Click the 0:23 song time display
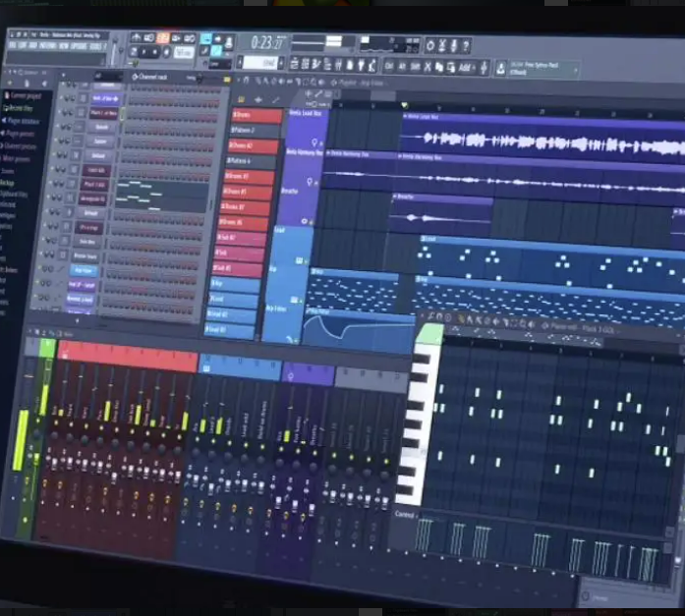Viewport: 685px width, 616px height. (x=267, y=43)
